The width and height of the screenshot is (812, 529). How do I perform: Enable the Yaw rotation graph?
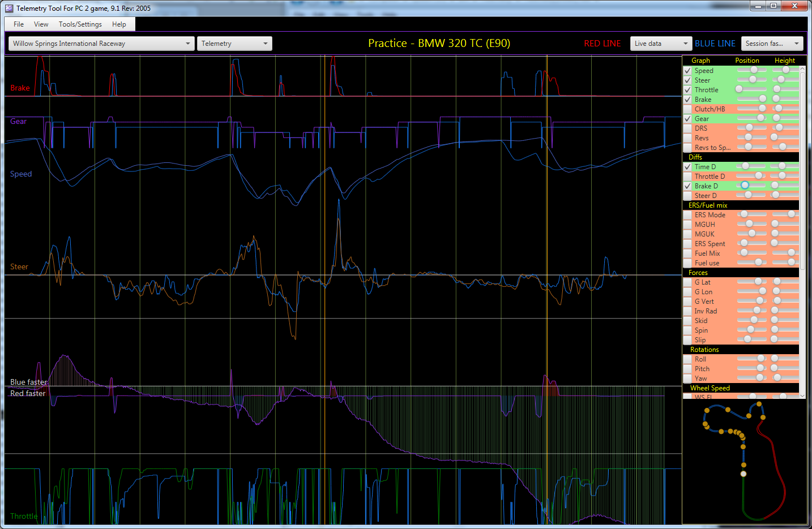pos(687,378)
